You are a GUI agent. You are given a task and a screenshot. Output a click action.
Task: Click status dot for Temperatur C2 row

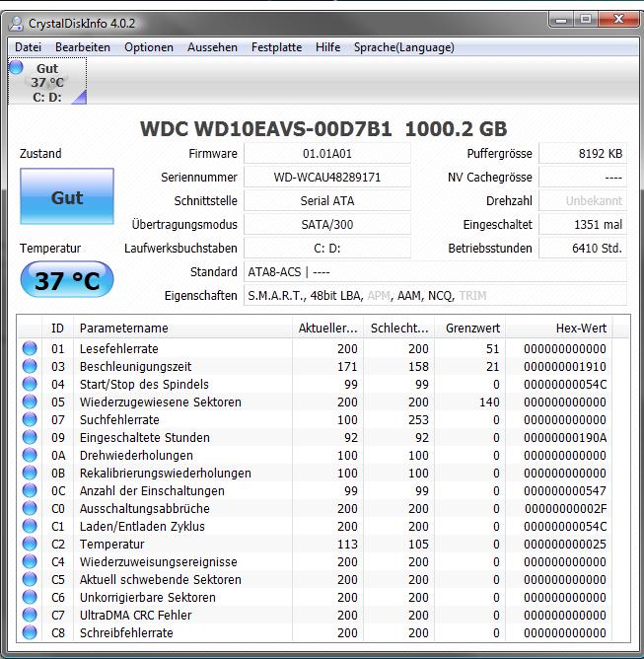pyautogui.click(x=30, y=544)
